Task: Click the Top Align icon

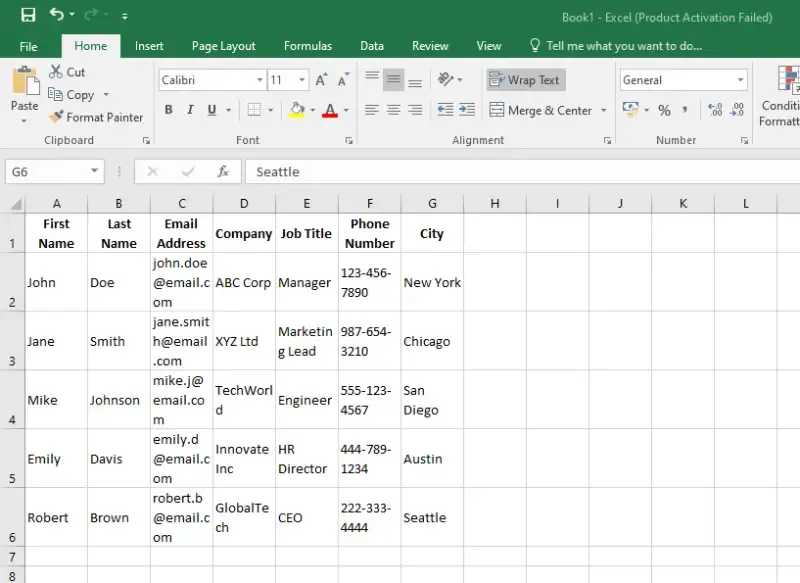Action: 372,75
